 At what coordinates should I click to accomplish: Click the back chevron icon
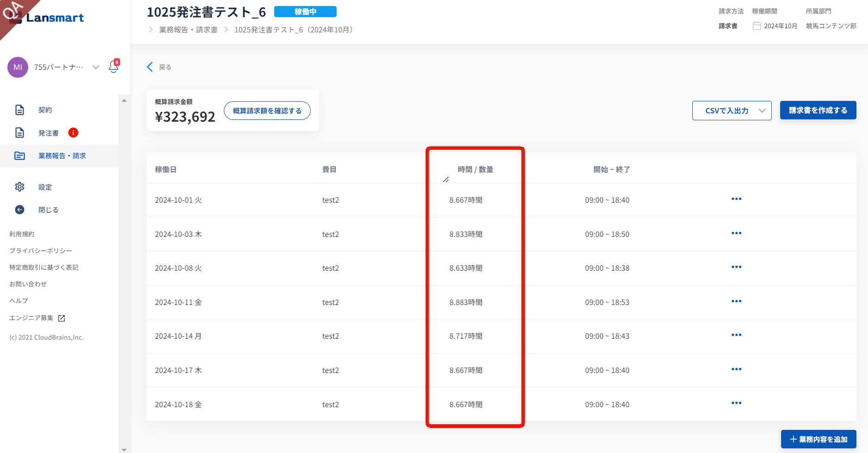[x=150, y=67]
